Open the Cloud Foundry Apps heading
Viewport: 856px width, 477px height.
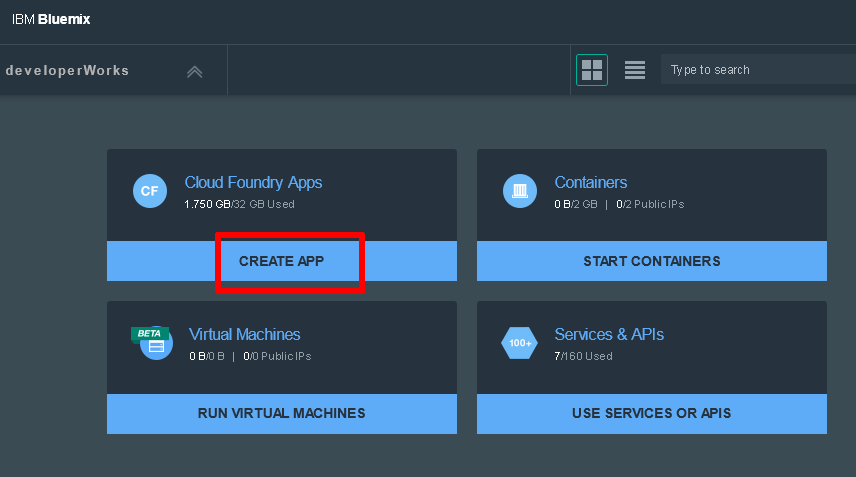click(x=253, y=182)
